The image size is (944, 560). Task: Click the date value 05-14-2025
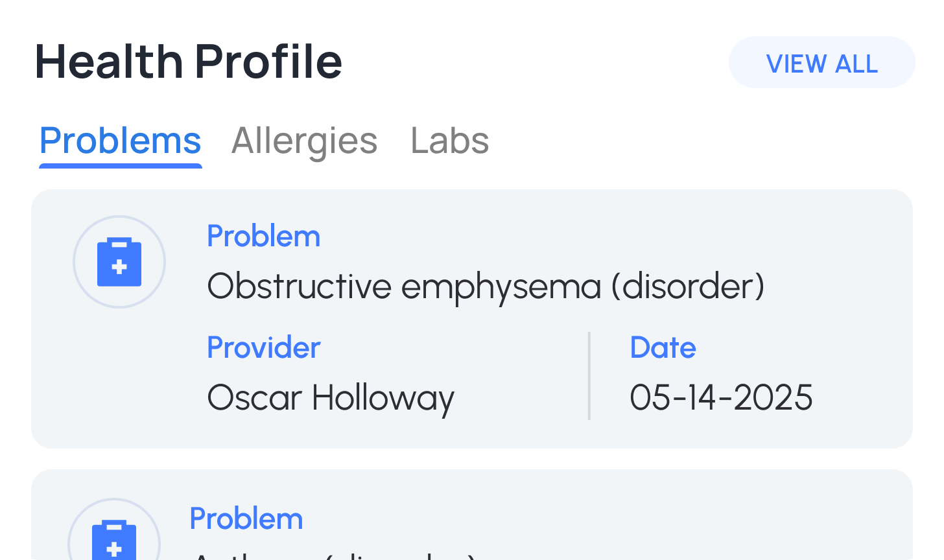pos(721,397)
